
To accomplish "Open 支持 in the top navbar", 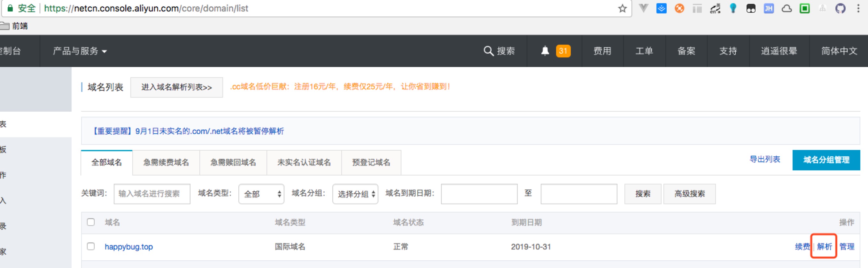I will pyautogui.click(x=728, y=51).
